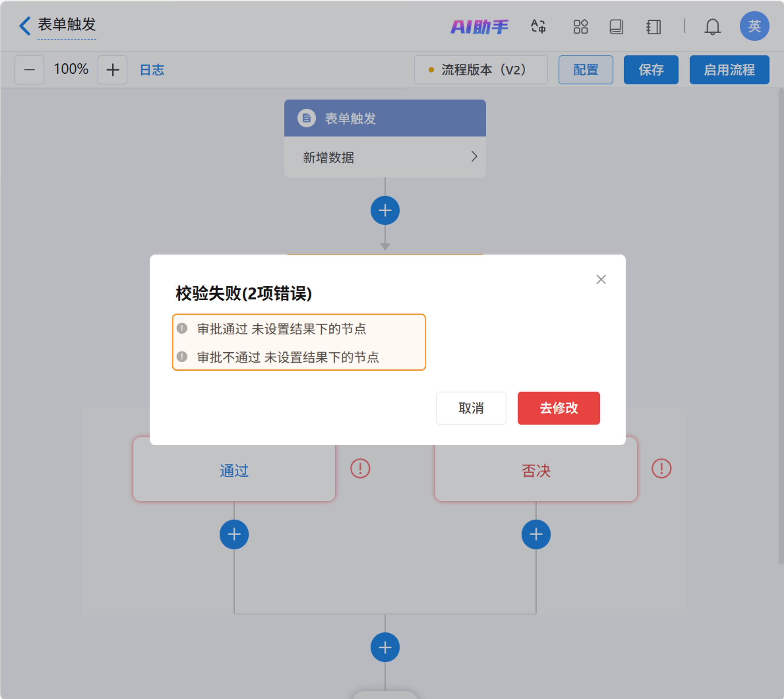Close the 校验失败 dialog

(601, 279)
